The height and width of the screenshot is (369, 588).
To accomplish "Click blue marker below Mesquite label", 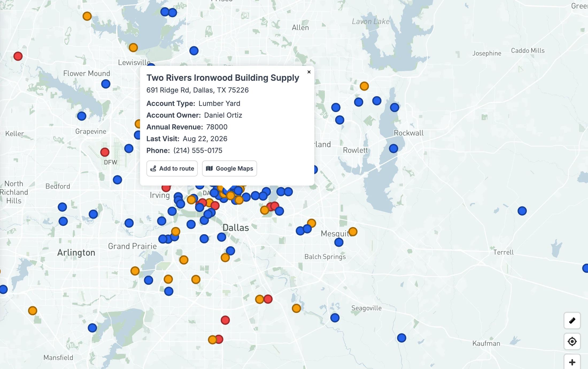I will [339, 242].
